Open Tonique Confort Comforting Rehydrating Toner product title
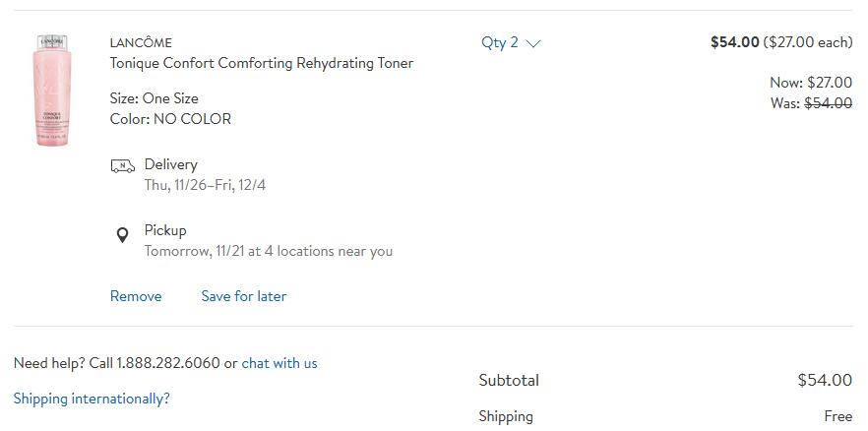 pyautogui.click(x=262, y=63)
